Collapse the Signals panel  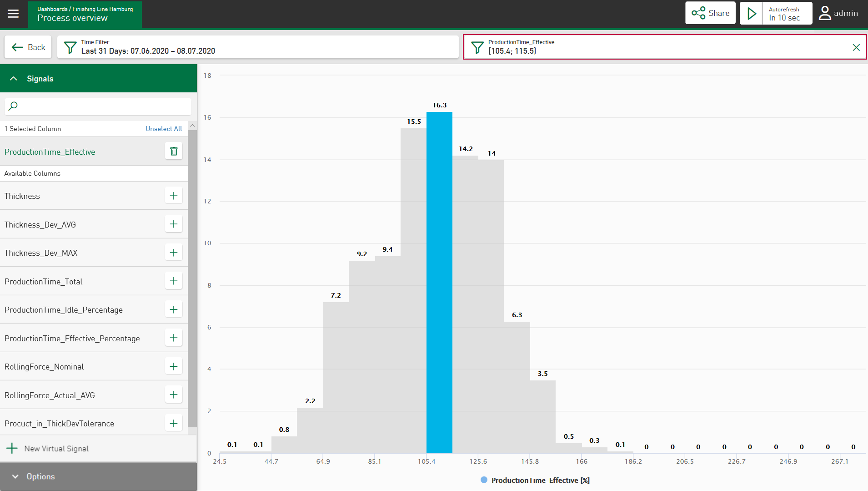point(14,79)
